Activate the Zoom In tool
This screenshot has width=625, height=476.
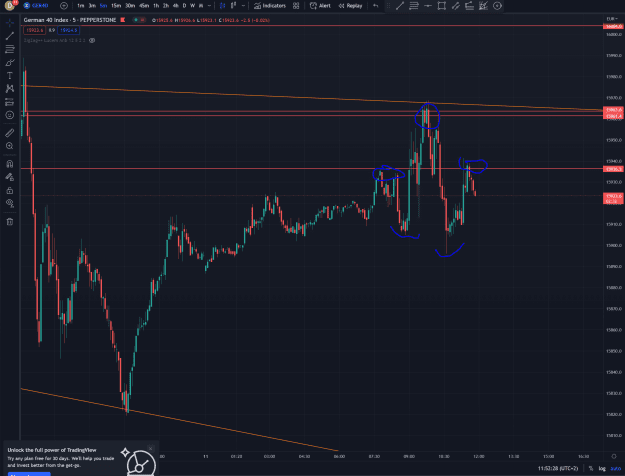pyautogui.click(x=10, y=146)
